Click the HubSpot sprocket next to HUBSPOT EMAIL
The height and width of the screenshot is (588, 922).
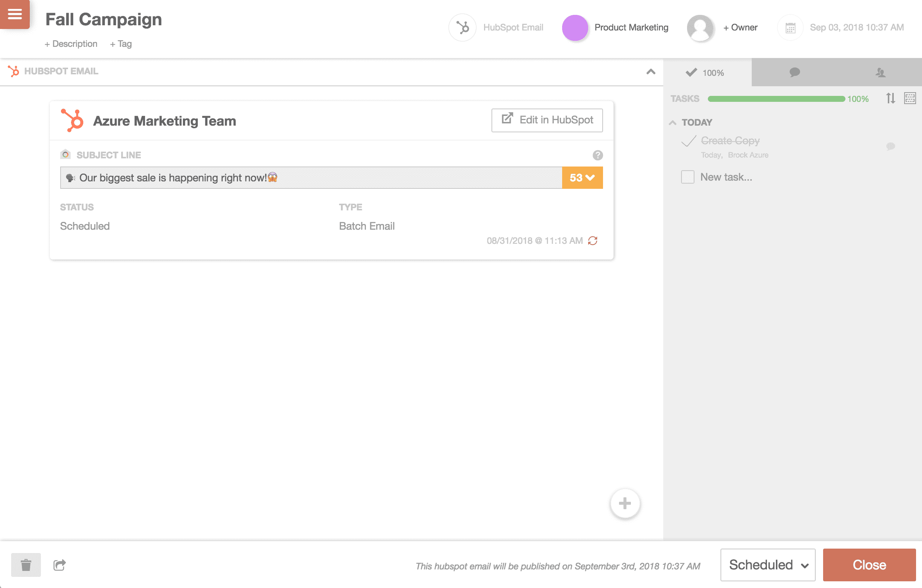13,71
